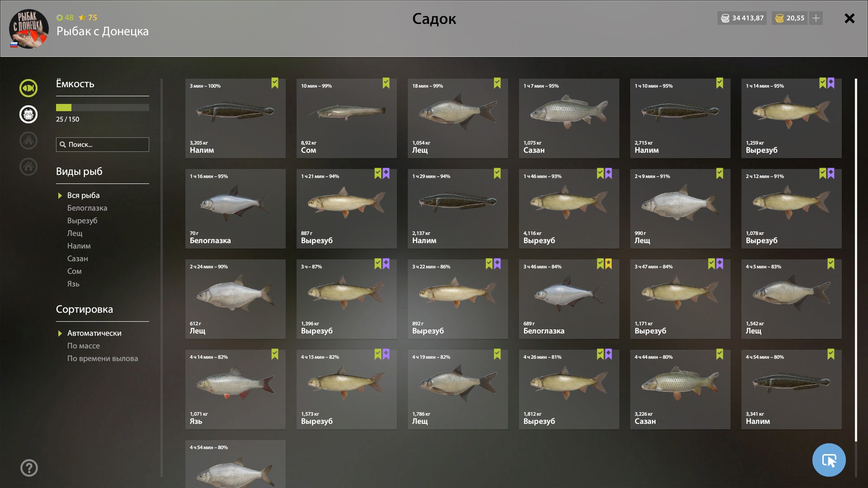Image resolution: width=868 pixels, height=488 pixels.
Task: Click the silver coin balance 34 413,87
Action: (x=742, y=18)
